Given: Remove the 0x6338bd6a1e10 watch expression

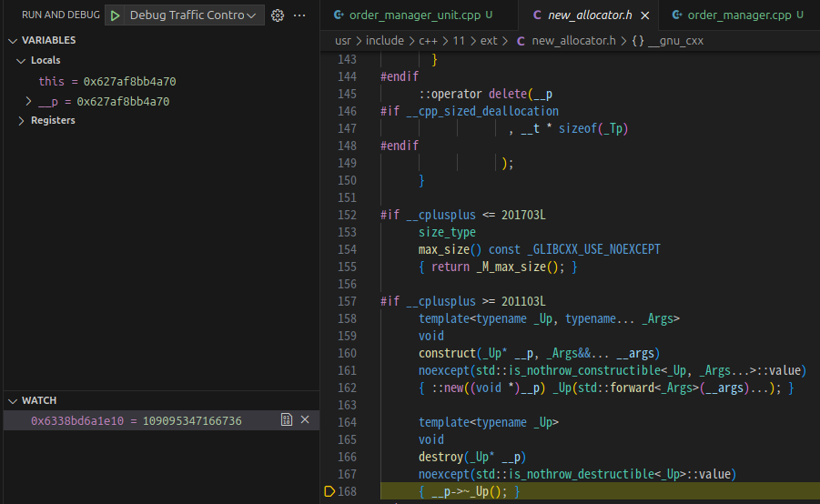Looking at the screenshot, I should (305, 419).
